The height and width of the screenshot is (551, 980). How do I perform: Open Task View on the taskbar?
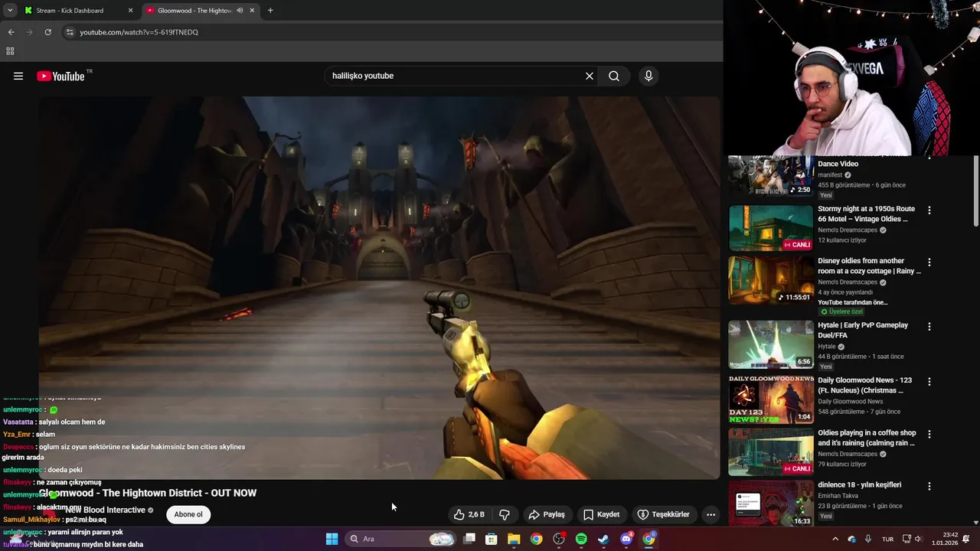pos(469,539)
